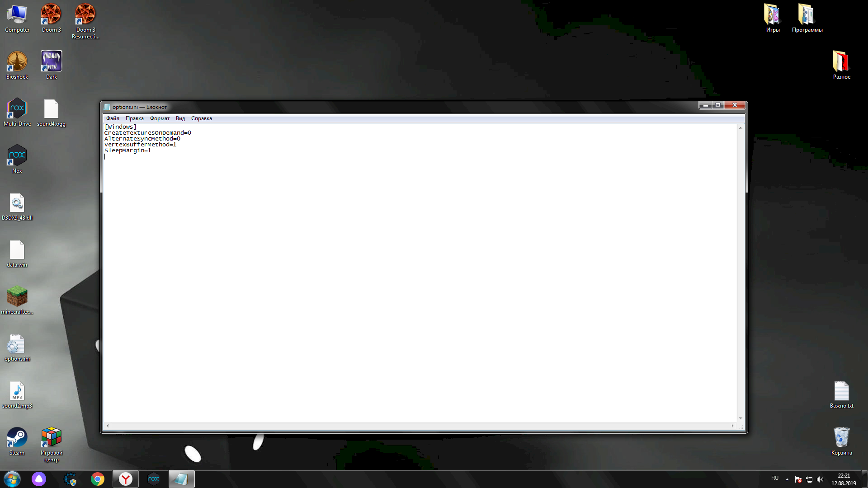Open Правка menu in Notepad
The image size is (868, 488).
134,118
